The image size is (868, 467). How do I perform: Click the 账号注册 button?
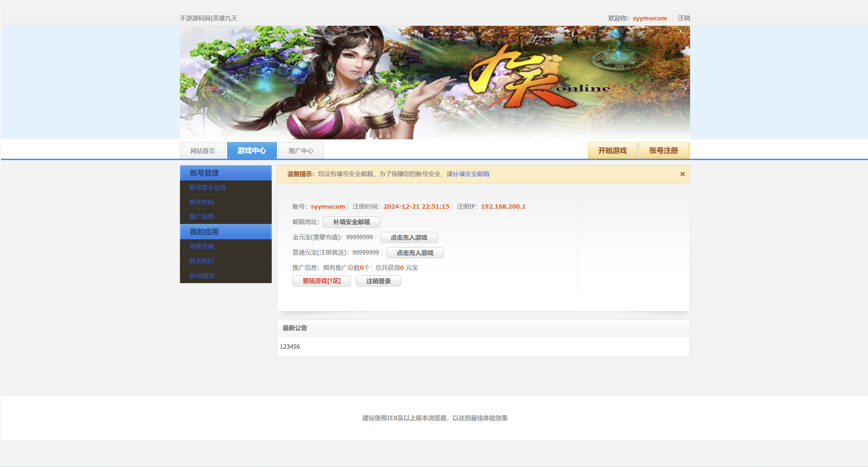(x=664, y=151)
